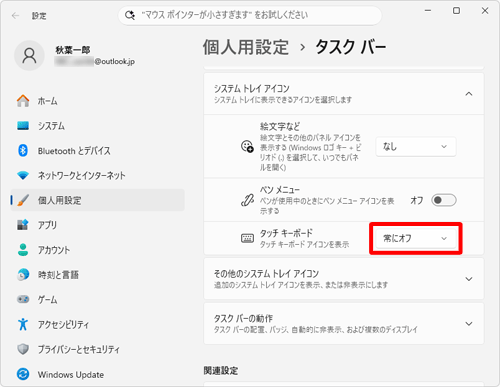Click the タスク バー breadcrumb title
500x387 pixels.
(x=351, y=47)
